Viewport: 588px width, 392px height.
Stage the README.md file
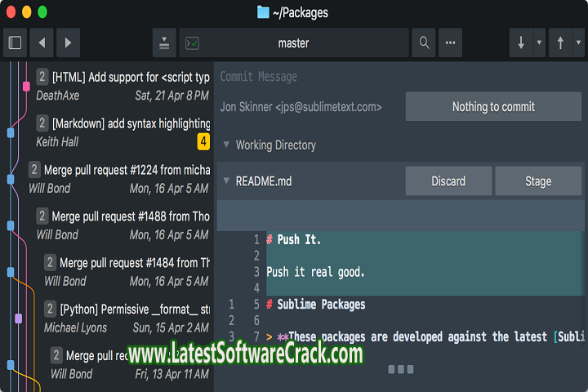pos(537,181)
